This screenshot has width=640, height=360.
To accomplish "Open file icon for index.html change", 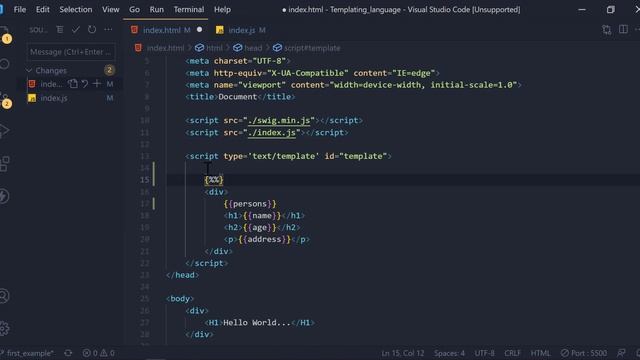I will [73, 84].
